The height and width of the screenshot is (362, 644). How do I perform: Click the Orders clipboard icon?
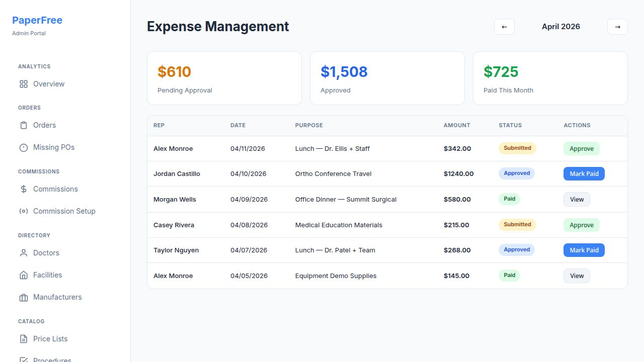24,125
